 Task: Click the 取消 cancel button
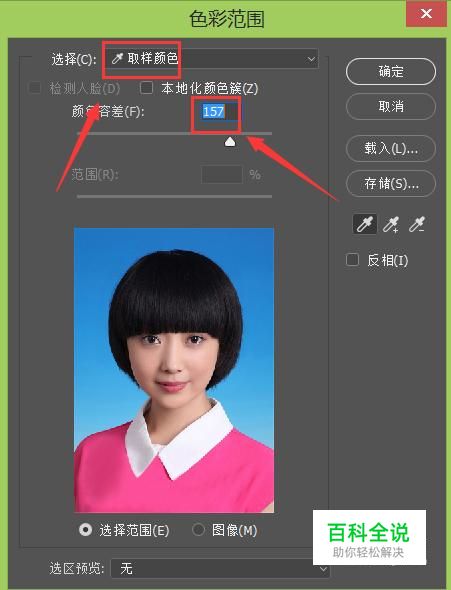(391, 106)
